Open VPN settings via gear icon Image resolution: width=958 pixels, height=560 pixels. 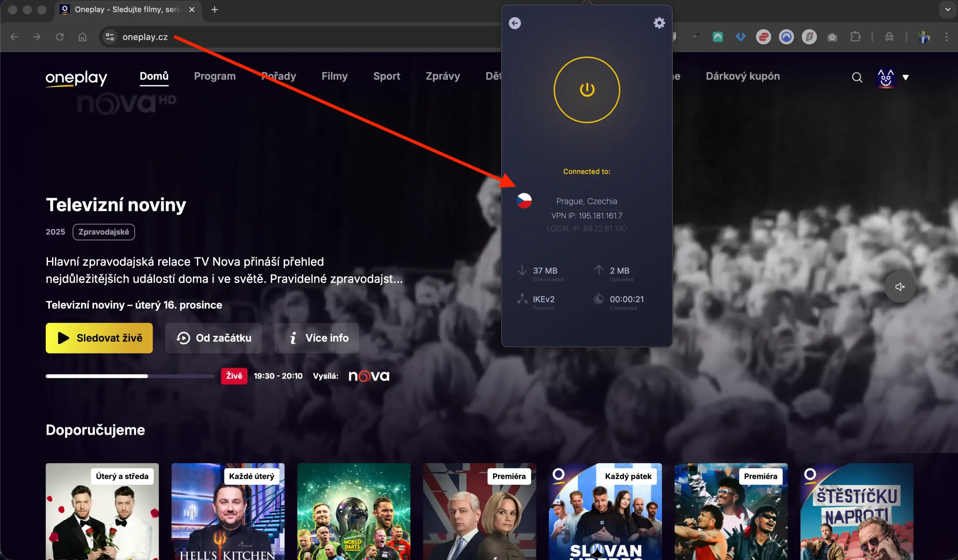[x=660, y=23]
